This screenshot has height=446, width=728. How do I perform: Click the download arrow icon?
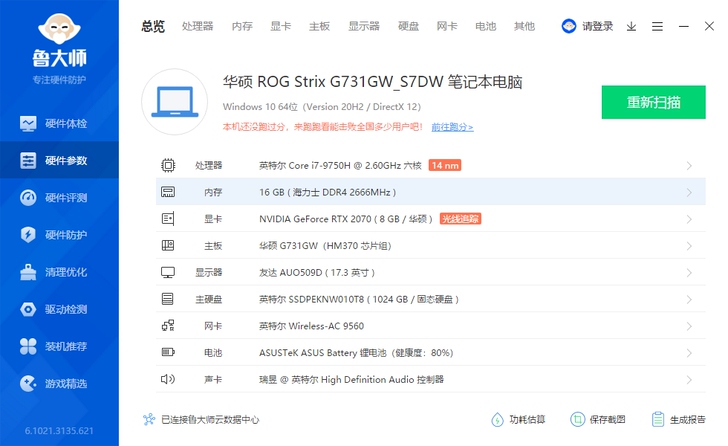click(x=631, y=26)
